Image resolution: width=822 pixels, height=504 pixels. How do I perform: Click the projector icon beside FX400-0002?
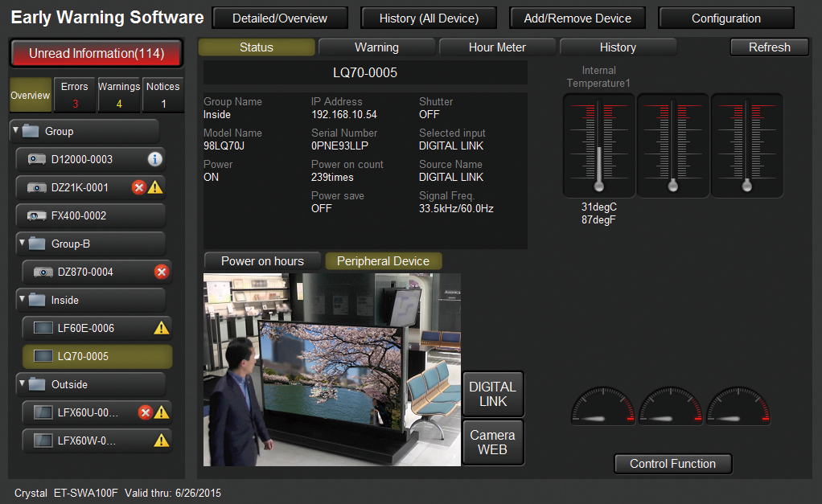point(37,215)
